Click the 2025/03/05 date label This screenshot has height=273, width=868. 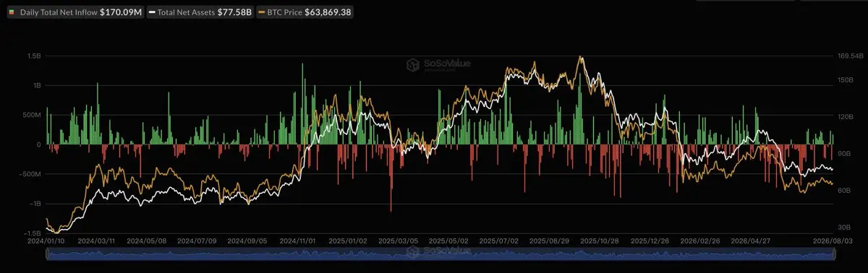coord(397,240)
